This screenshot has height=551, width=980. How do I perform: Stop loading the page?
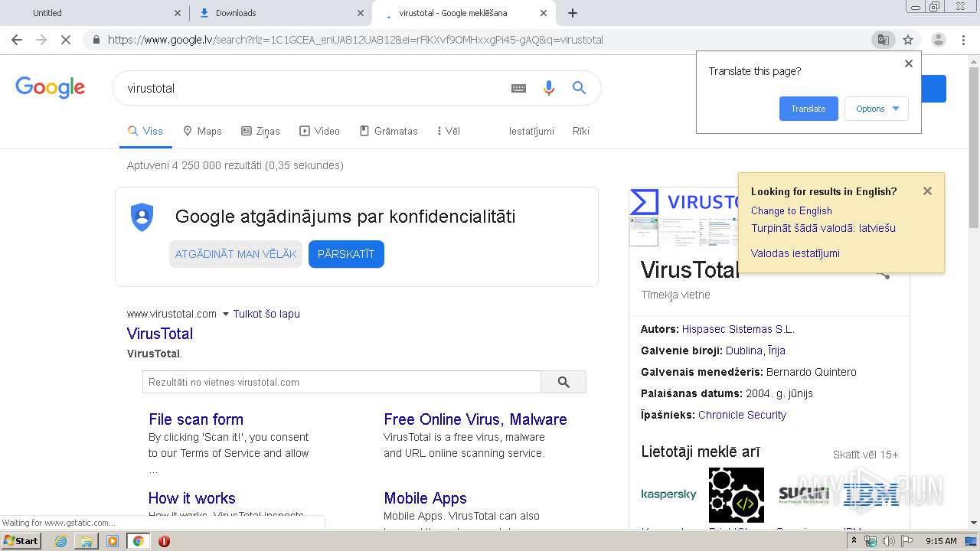(x=66, y=40)
